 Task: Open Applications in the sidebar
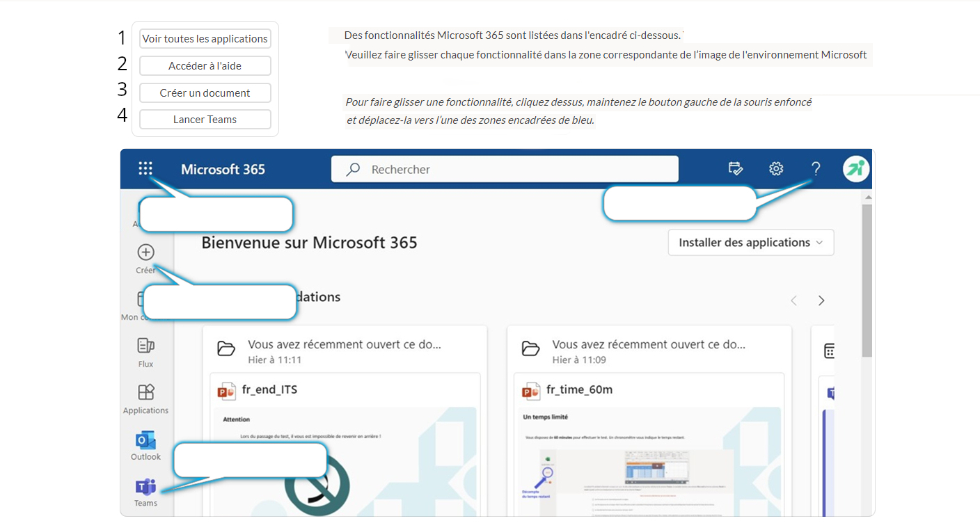point(145,396)
